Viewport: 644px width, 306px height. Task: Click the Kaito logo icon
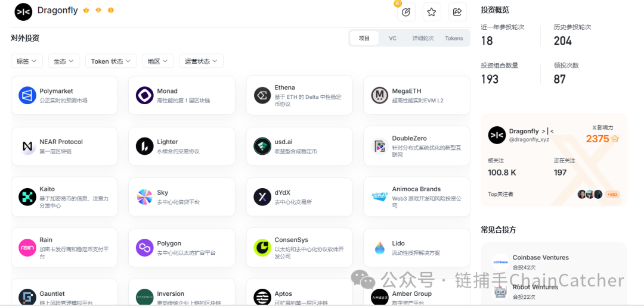[27, 197]
